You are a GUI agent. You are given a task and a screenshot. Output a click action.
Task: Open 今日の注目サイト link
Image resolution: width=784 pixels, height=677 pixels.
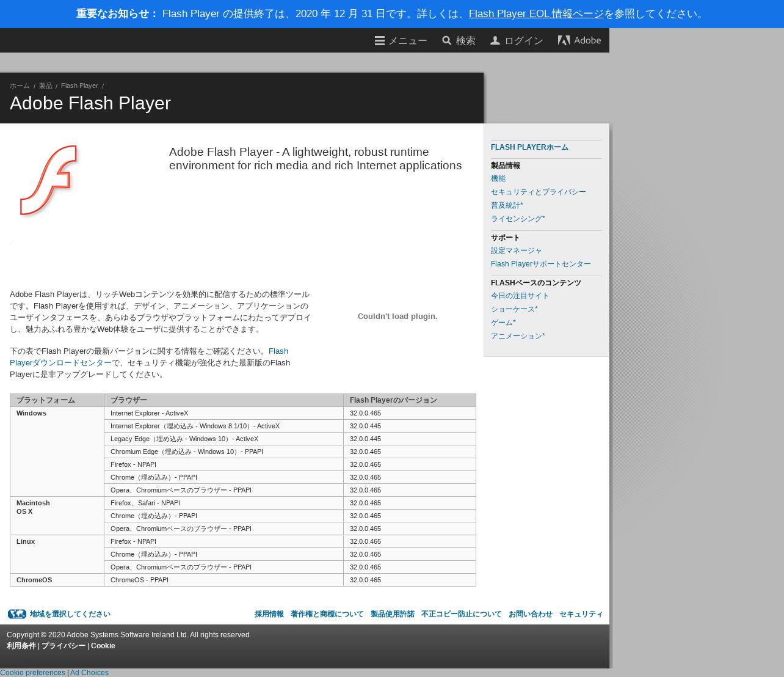[x=520, y=296]
